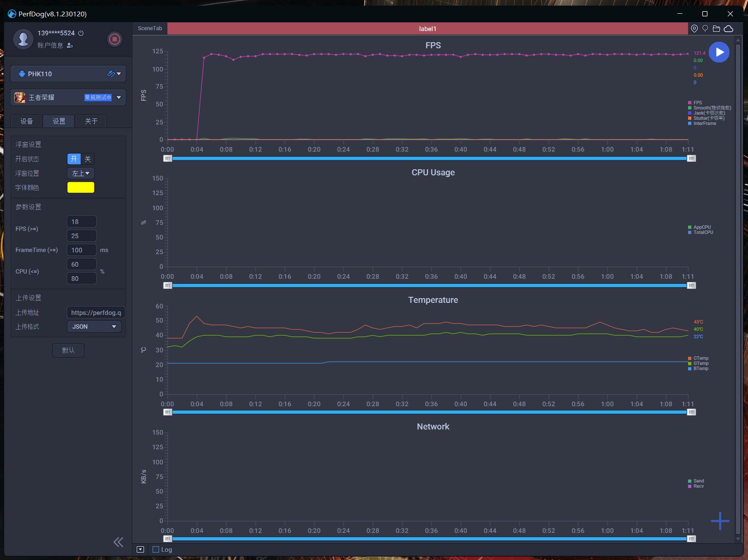Switch to the 关于 tab
The image size is (748, 560).
click(x=91, y=121)
